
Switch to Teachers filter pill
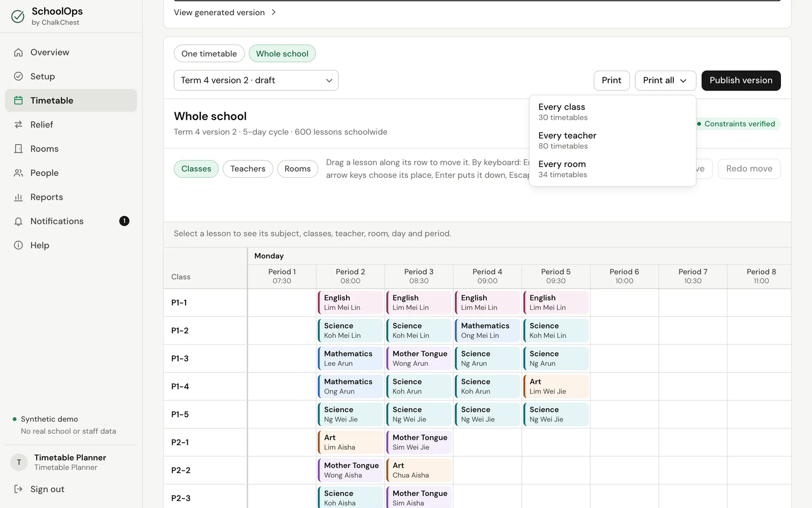pos(248,169)
